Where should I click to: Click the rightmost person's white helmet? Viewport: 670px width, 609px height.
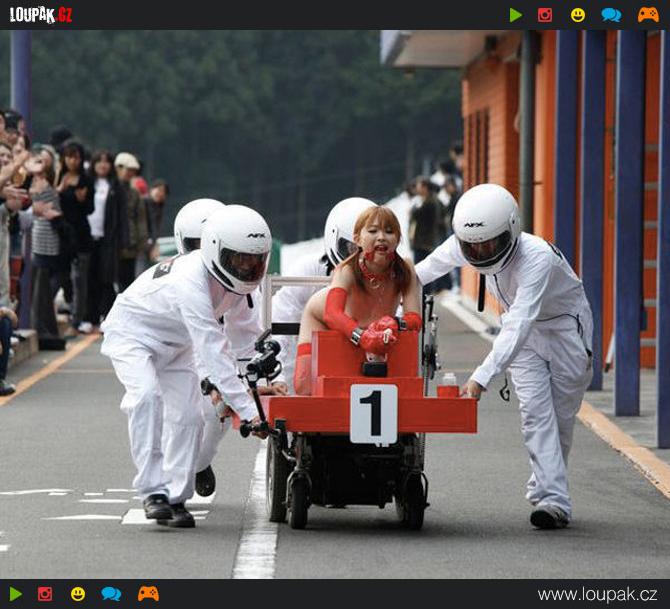[x=486, y=227]
